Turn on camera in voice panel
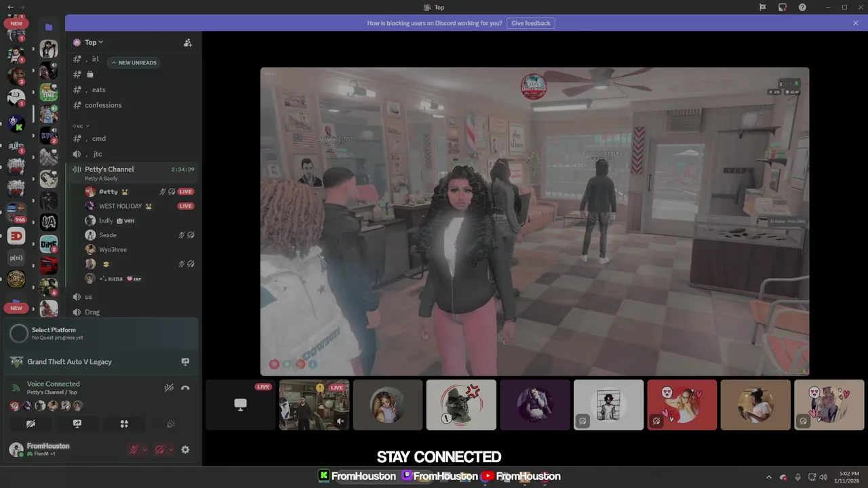This screenshot has width=868, height=488. coord(31,424)
